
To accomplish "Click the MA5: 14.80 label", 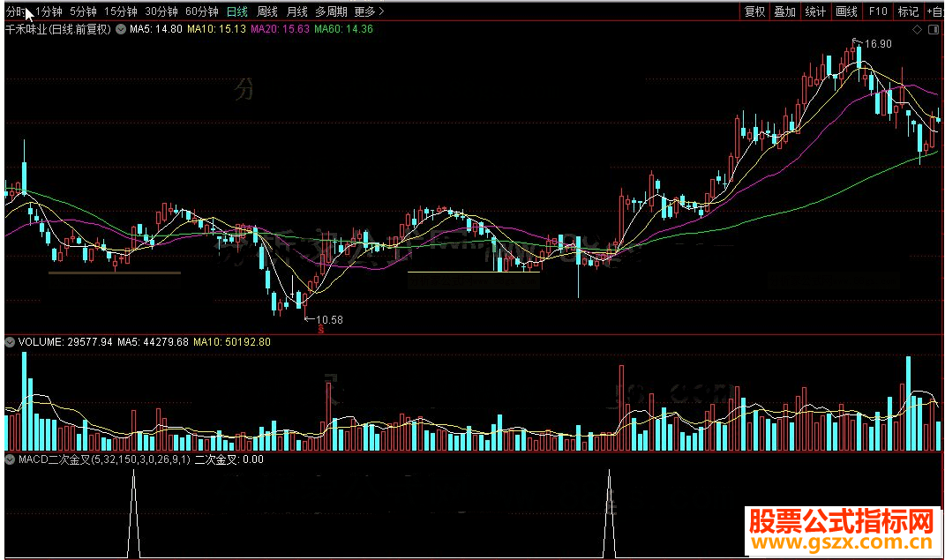I will click(156, 29).
